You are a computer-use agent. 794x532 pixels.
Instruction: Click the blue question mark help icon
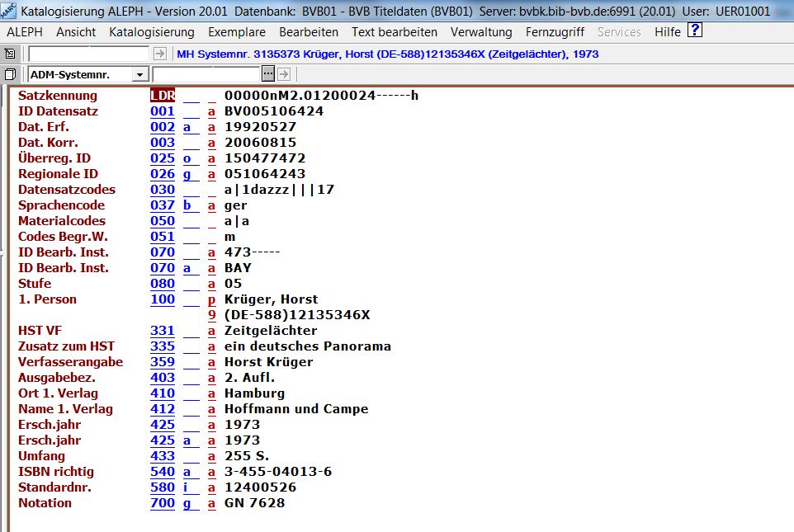click(695, 31)
